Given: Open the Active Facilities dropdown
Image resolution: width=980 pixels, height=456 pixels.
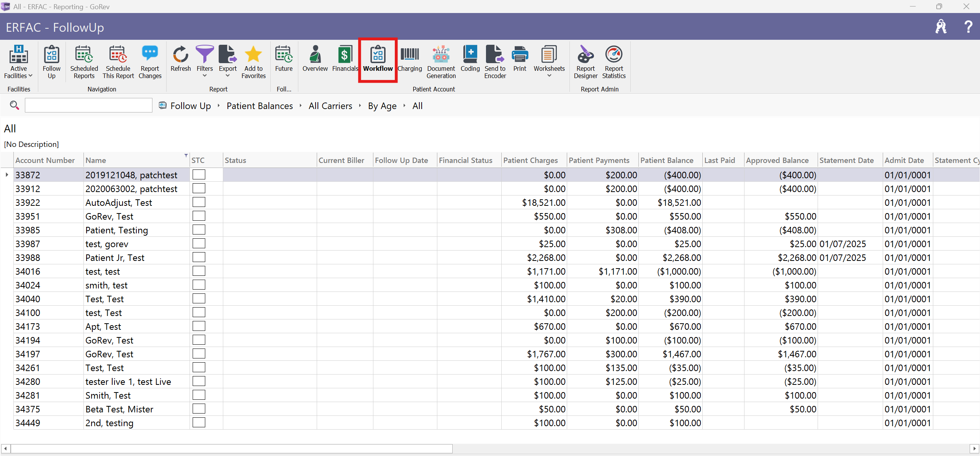Looking at the screenshot, I should pyautogui.click(x=18, y=62).
